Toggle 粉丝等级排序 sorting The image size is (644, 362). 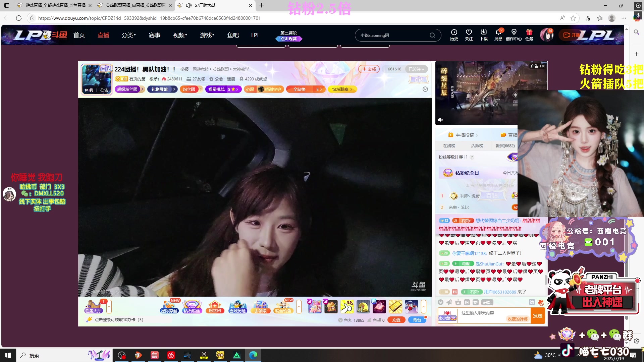click(453, 157)
